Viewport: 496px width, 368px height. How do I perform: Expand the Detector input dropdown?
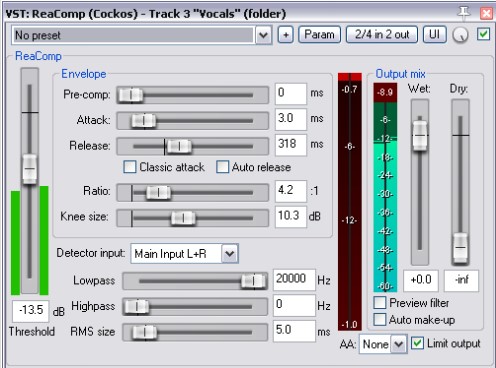[230, 254]
